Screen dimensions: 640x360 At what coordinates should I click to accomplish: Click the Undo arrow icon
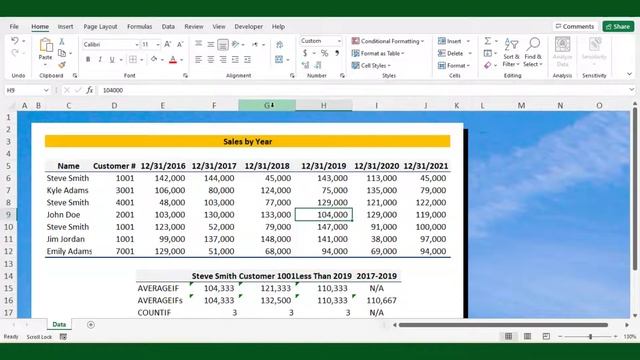tap(15, 41)
